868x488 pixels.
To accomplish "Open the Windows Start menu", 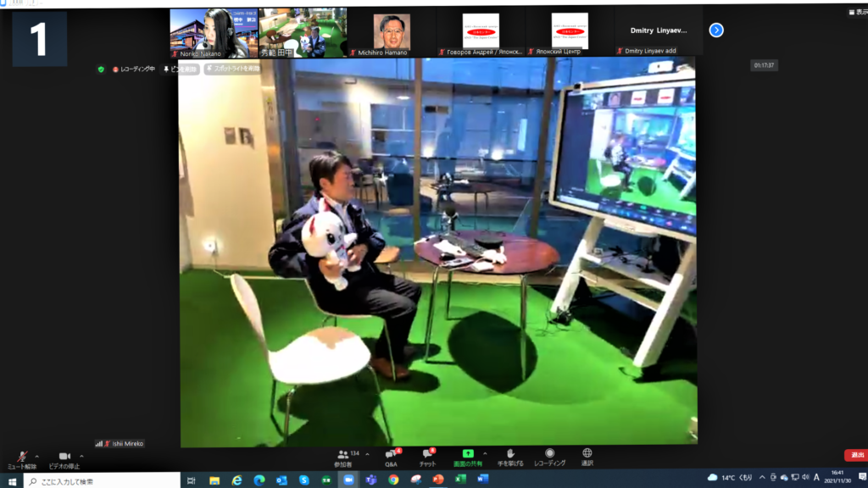I will coord(12,481).
